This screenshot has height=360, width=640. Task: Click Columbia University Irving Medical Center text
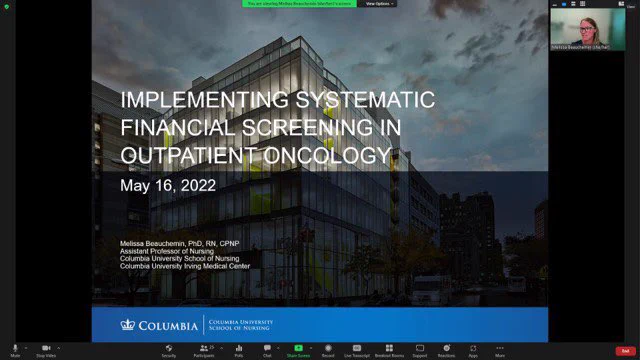(185, 266)
